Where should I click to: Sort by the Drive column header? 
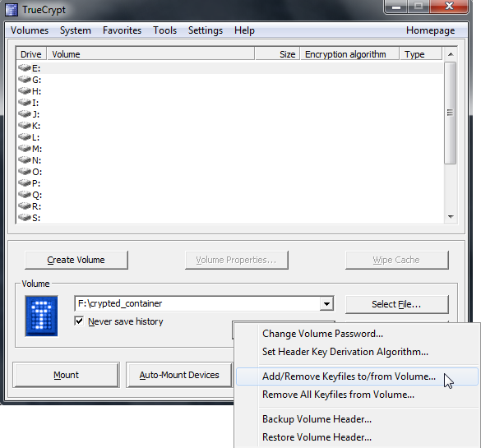(x=31, y=54)
